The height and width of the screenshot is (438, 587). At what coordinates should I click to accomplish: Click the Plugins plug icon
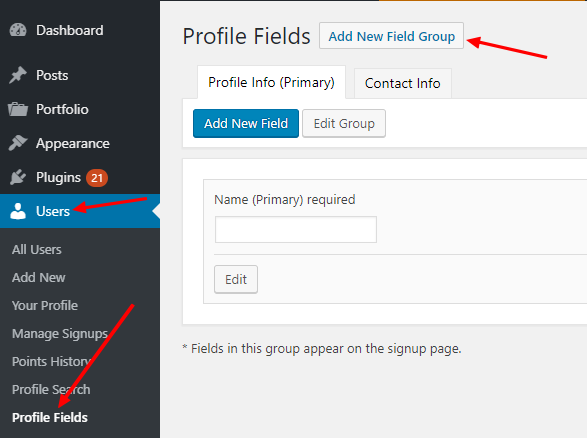coord(18,177)
